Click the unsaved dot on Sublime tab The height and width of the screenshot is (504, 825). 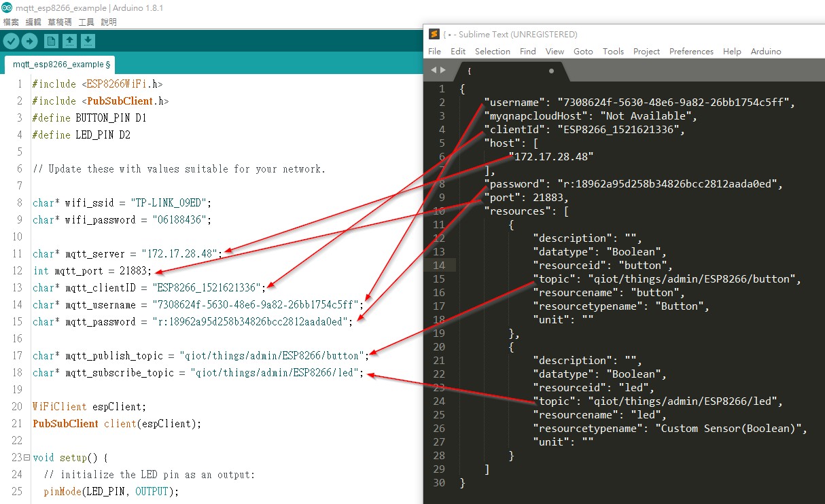(x=551, y=71)
